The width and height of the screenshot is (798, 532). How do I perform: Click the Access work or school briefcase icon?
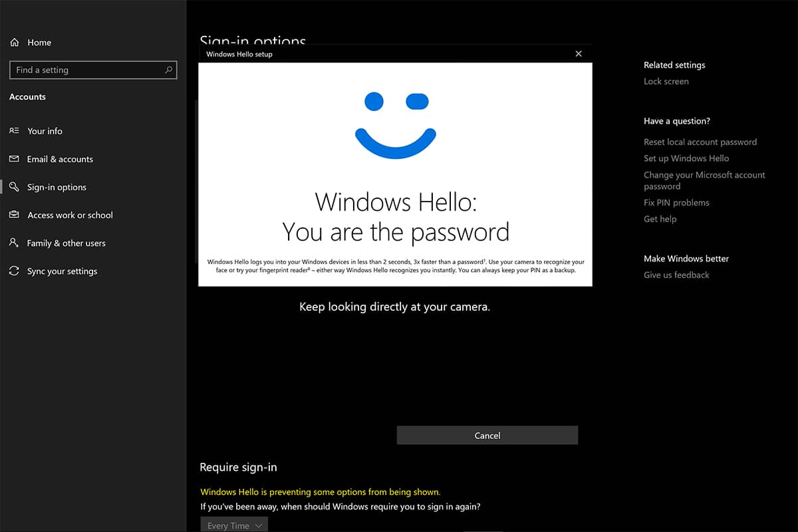click(x=14, y=215)
